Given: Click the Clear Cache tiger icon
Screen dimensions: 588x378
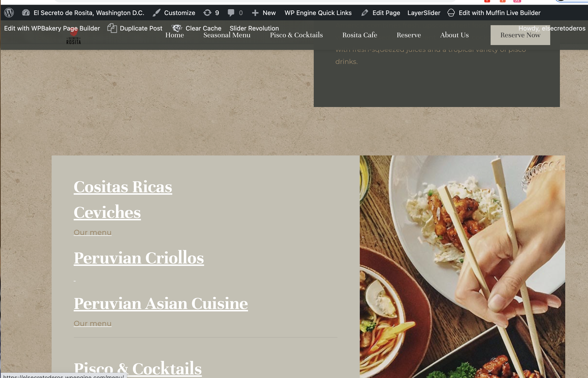Looking at the screenshot, I should [177, 28].
